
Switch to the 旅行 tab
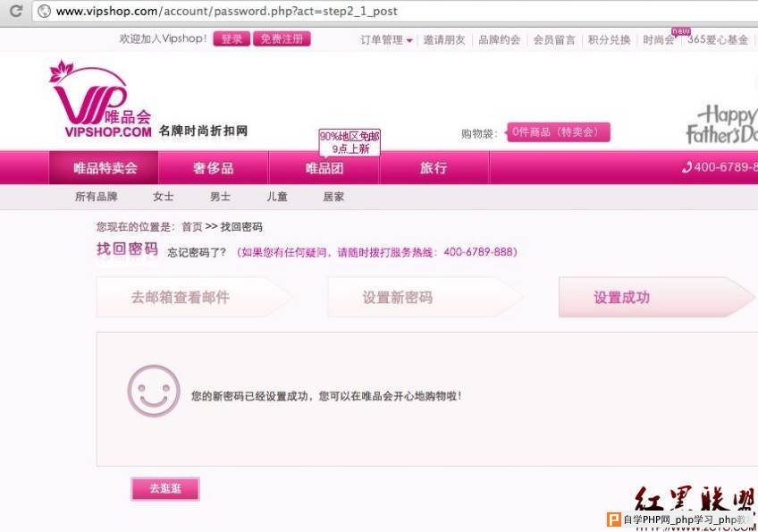(434, 168)
